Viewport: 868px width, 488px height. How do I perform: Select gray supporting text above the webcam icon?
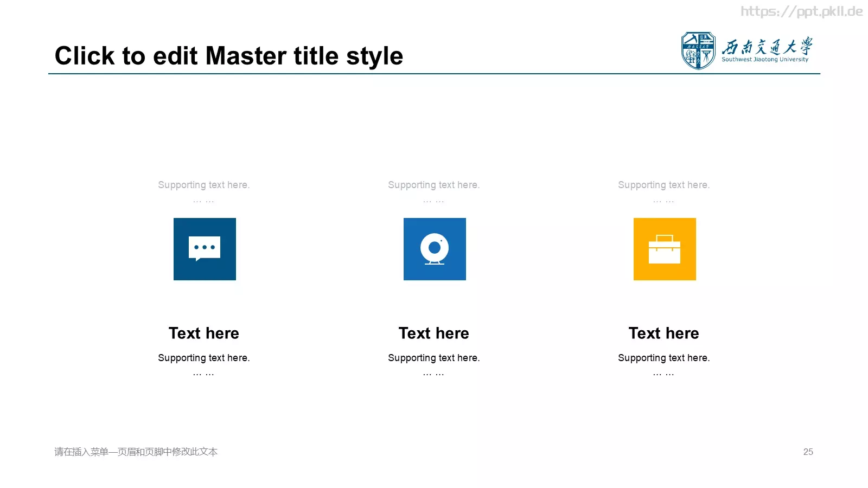click(434, 185)
